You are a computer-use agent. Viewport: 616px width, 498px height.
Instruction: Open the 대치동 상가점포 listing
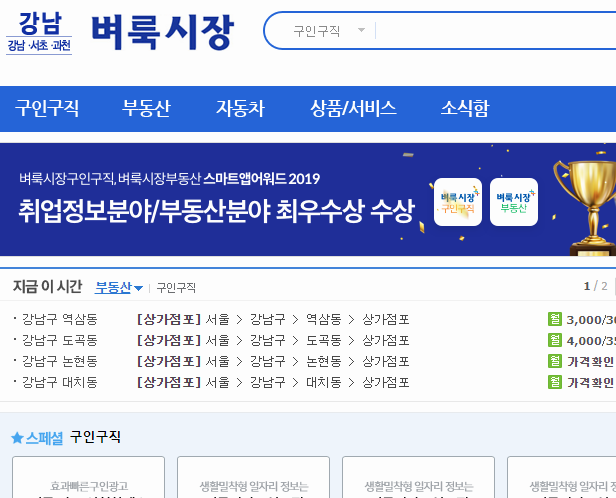273,383
